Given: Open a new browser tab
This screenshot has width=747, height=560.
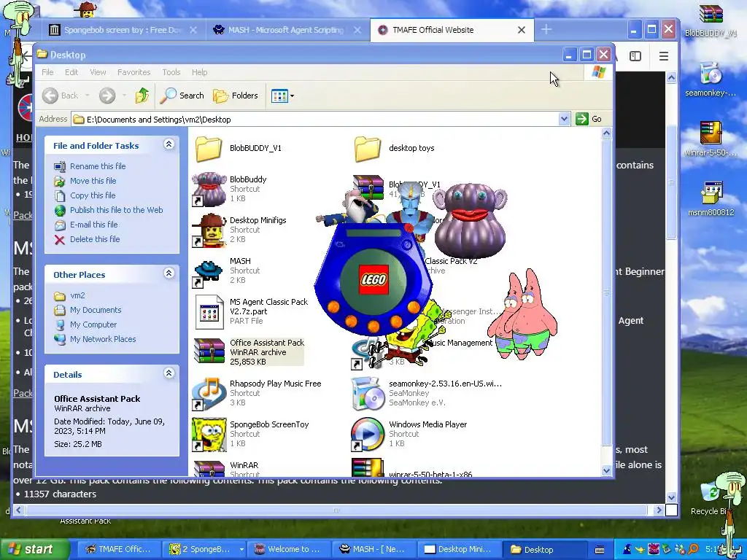Looking at the screenshot, I should [x=546, y=29].
